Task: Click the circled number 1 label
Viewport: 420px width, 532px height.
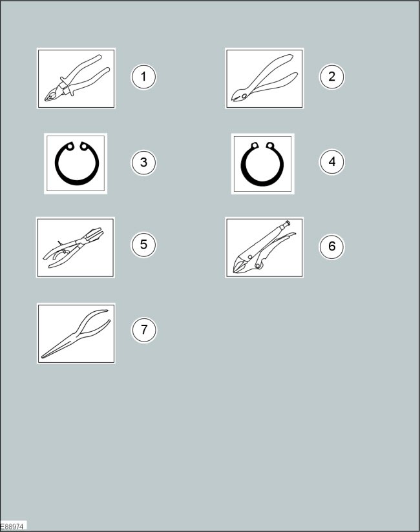Action: (x=143, y=77)
